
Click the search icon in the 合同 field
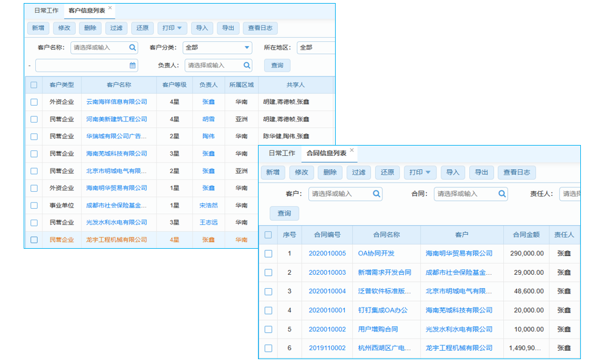502,194
